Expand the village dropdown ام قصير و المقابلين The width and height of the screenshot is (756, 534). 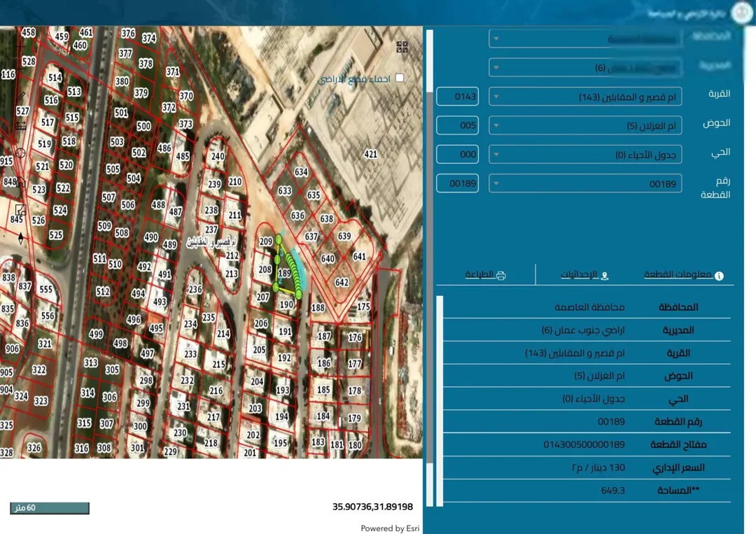[584, 97]
